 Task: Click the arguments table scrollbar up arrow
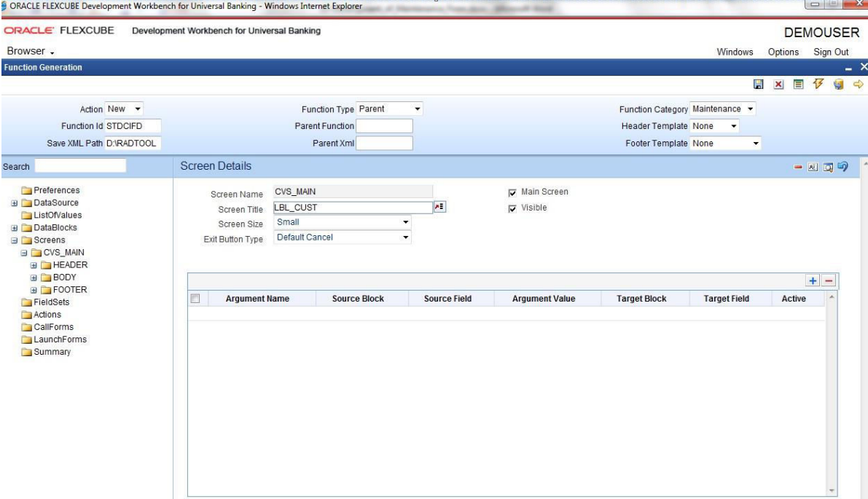tap(832, 297)
